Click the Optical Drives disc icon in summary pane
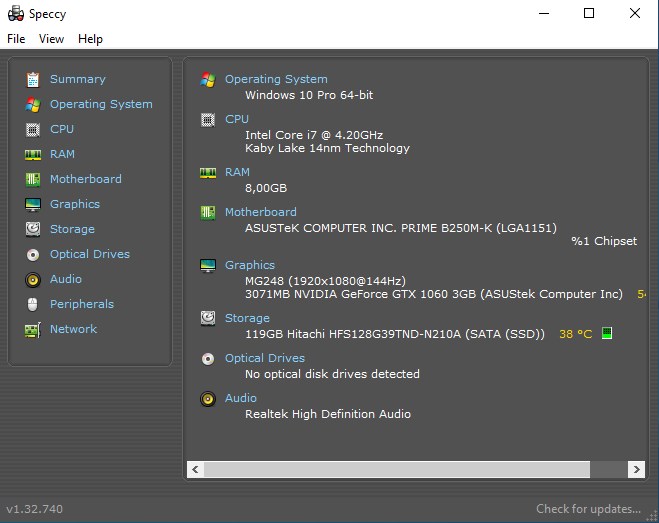Image resolution: width=659 pixels, height=523 pixels. point(208,359)
